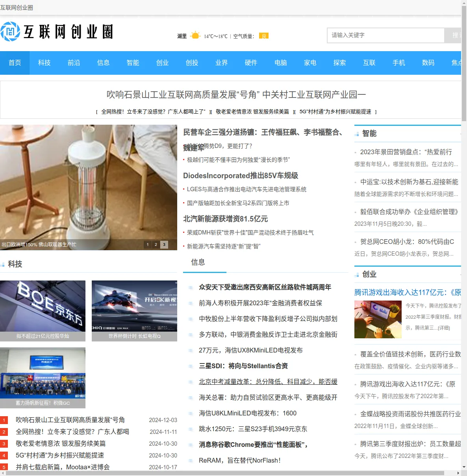This screenshot has width=467, height=476.
Task: Open 消息称谷歌Chrome要推出性能面板 article
Action: [x=253, y=445]
